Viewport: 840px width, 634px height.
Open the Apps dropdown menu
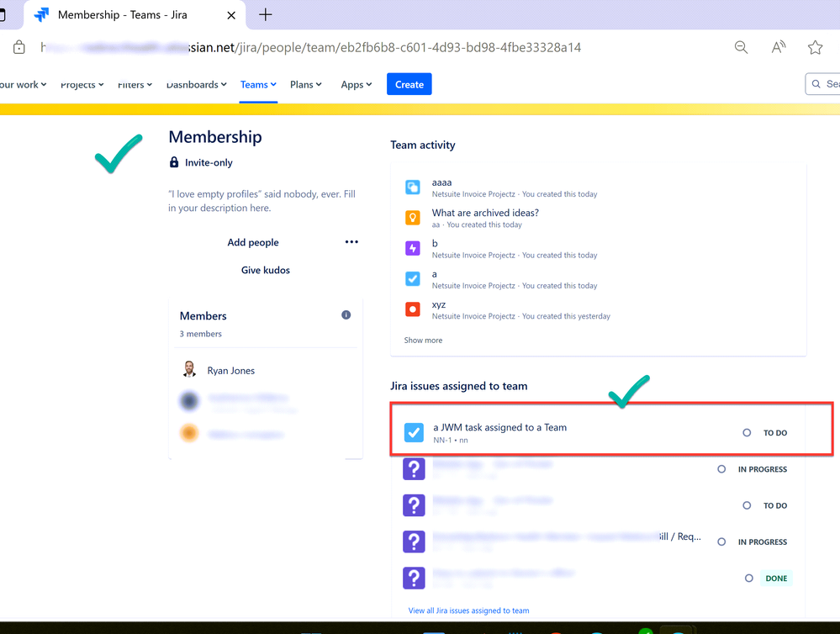pyautogui.click(x=357, y=85)
